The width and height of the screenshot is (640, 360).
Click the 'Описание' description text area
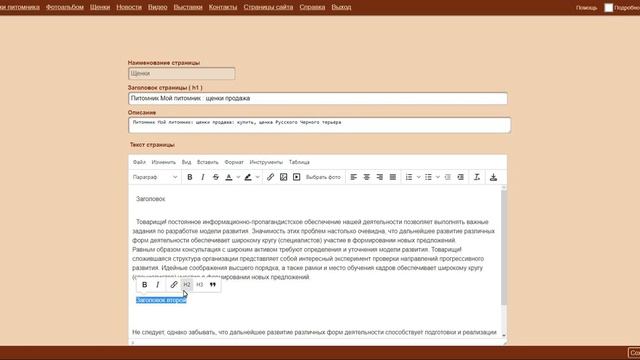(x=319, y=125)
